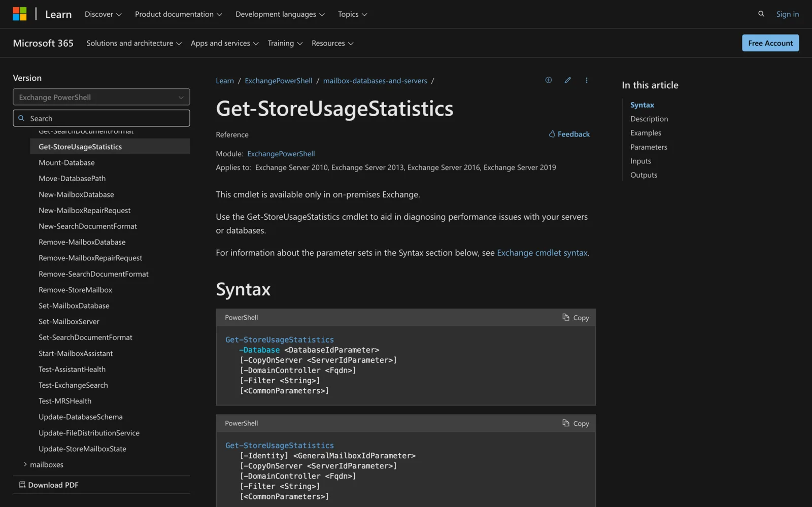Click mailbox-databases-and-servers breadcrumb
The width and height of the screenshot is (812, 507).
pyautogui.click(x=375, y=81)
